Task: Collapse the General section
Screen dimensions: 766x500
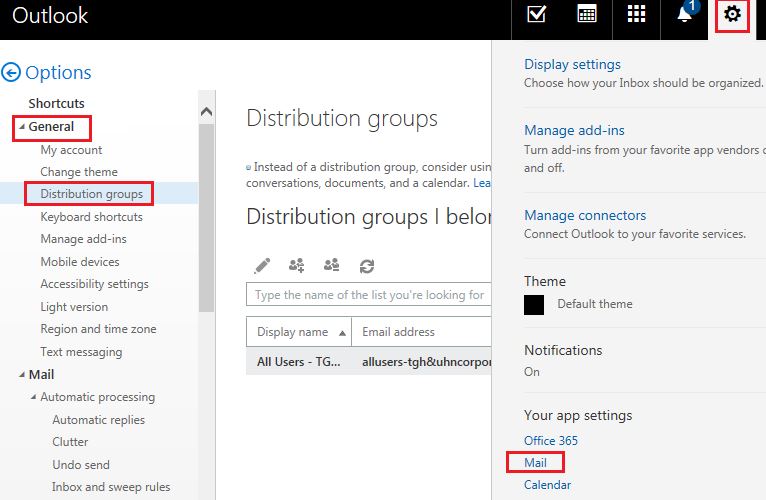Action: pyautogui.click(x=21, y=127)
